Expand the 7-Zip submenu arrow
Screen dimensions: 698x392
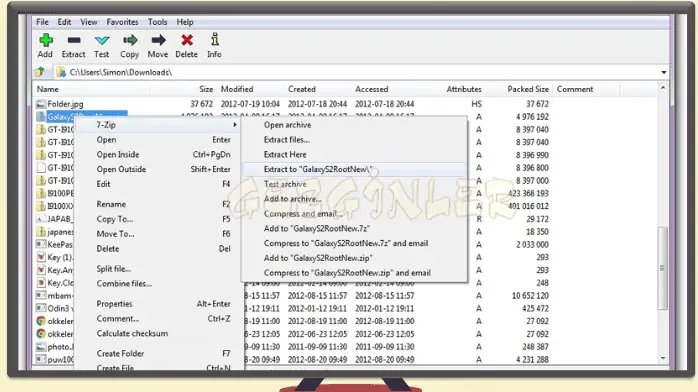click(x=235, y=125)
